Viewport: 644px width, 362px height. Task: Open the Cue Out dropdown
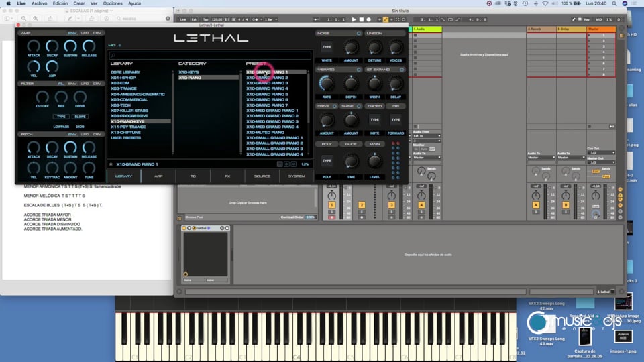601,153
